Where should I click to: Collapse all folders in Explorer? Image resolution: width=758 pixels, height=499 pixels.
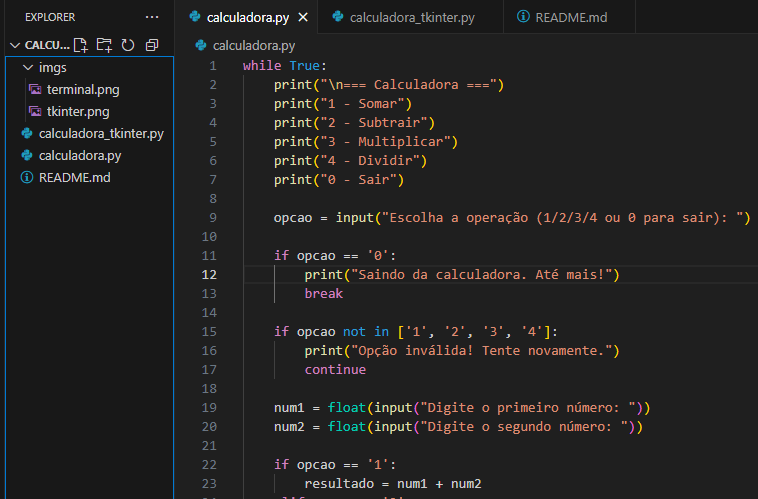(152, 45)
